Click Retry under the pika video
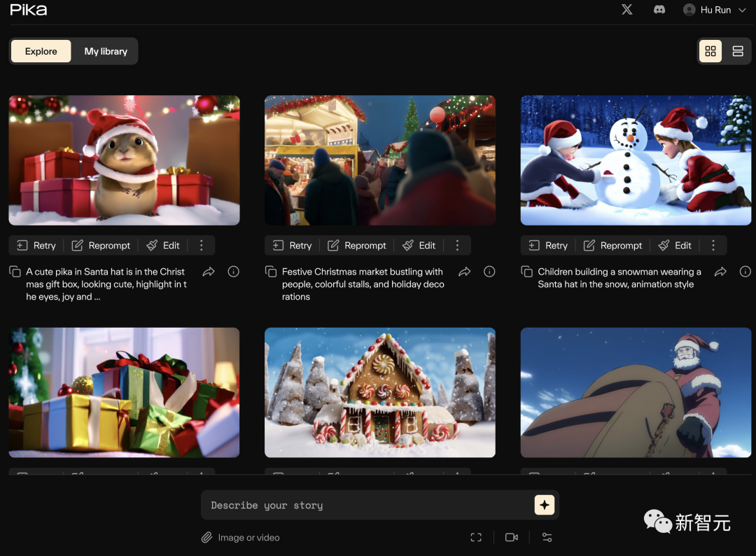Screen dimensions: 756x556 [36, 245]
